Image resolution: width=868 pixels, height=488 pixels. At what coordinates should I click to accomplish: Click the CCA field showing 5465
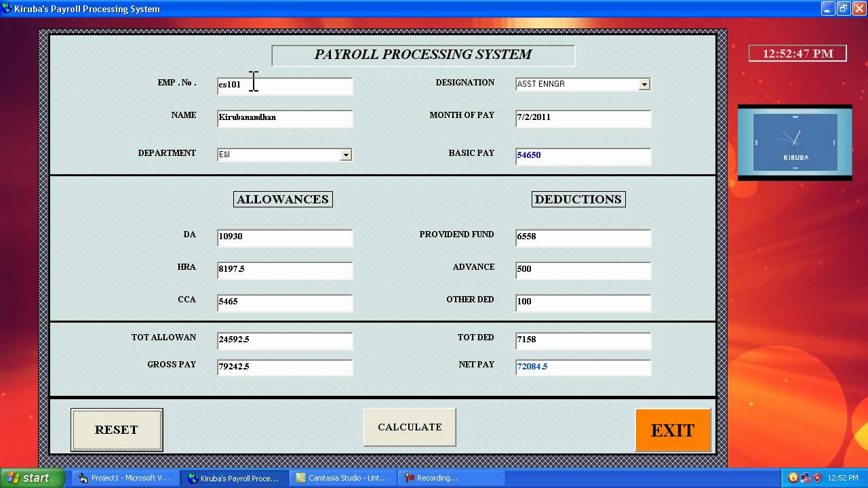(x=285, y=302)
